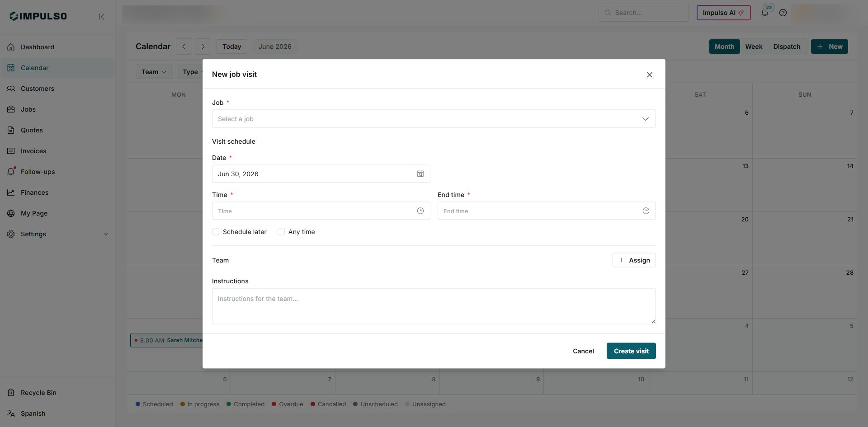Close the New job visit dialog
868x427 pixels.
[650, 75]
